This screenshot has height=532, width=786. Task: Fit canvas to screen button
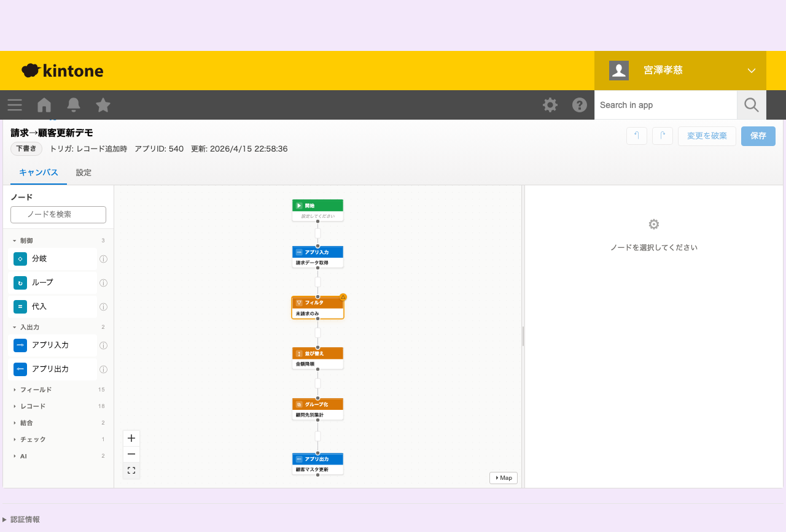coord(131,471)
